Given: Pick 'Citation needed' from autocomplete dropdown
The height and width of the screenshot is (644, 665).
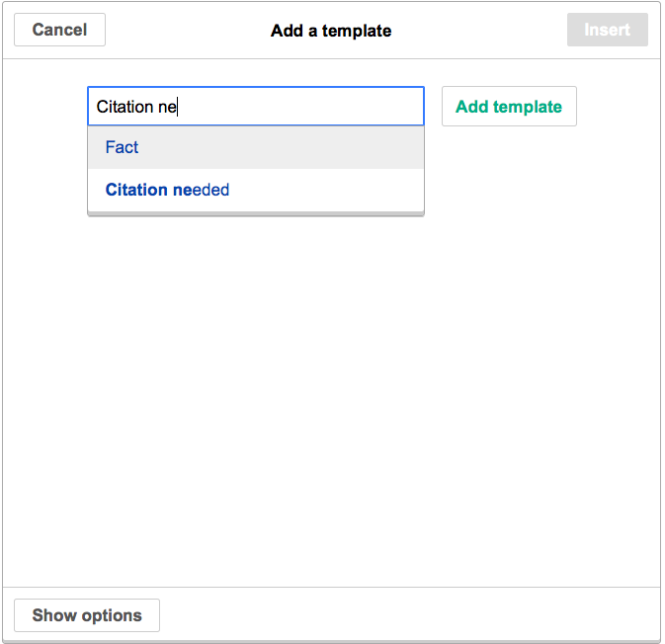Looking at the screenshot, I should tap(167, 190).
